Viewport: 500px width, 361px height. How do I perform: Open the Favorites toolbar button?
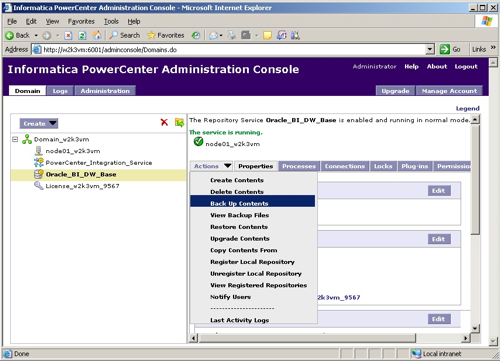166,35
